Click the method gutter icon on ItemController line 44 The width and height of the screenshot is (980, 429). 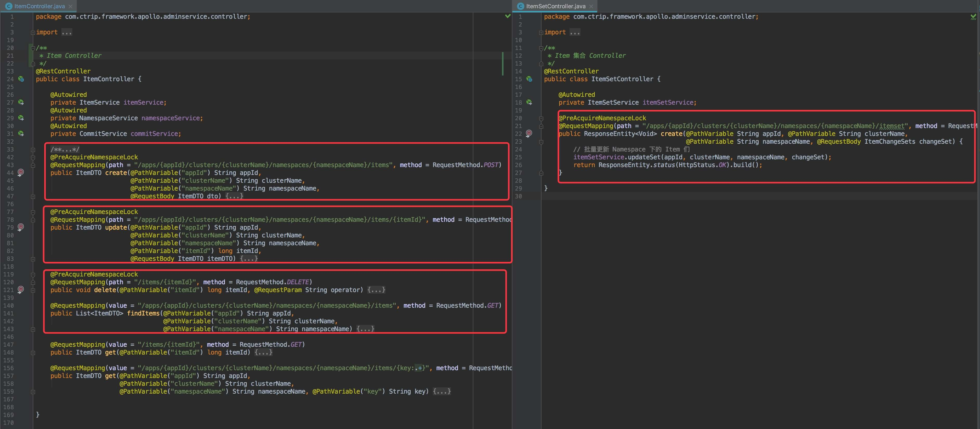[x=21, y=173]
